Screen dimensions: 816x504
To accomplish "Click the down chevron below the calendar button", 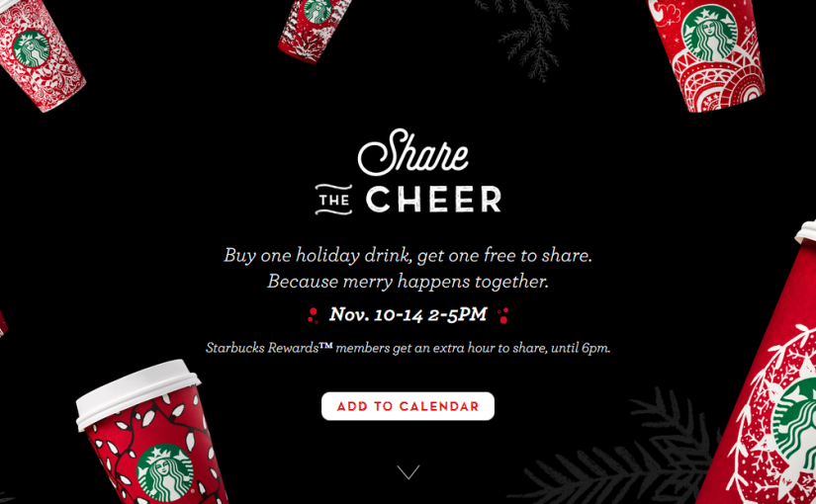I will 408,472.
